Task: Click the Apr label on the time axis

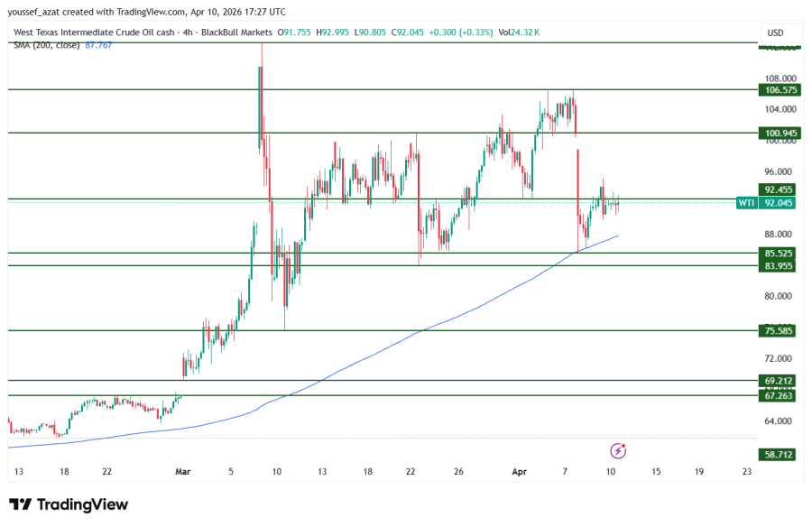Action: [519, 471]
